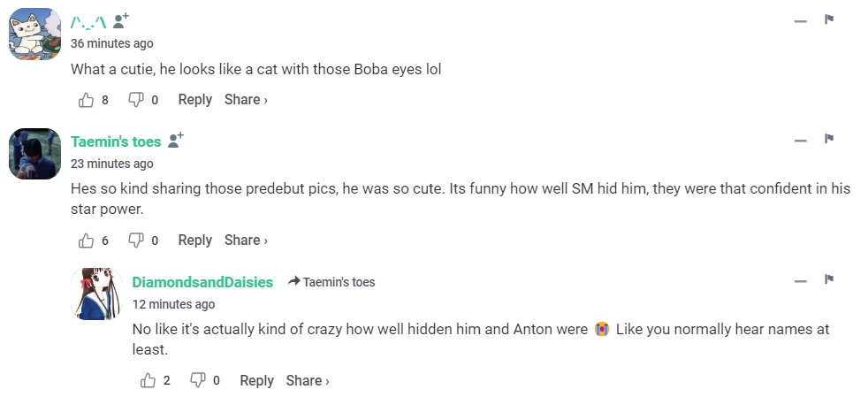View the cat avatar of first commenter

[34, 34]
